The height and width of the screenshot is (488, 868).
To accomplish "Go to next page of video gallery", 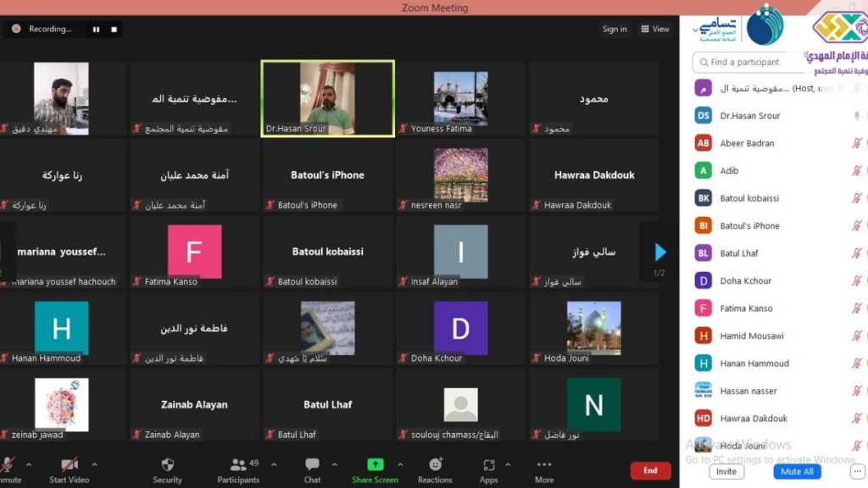I will coord(660,252).
